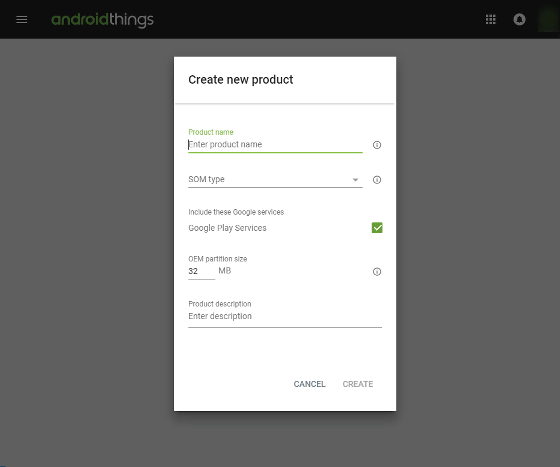Click the androidthings logo
This screenshot has width=560, height=467.
(102, 20)
